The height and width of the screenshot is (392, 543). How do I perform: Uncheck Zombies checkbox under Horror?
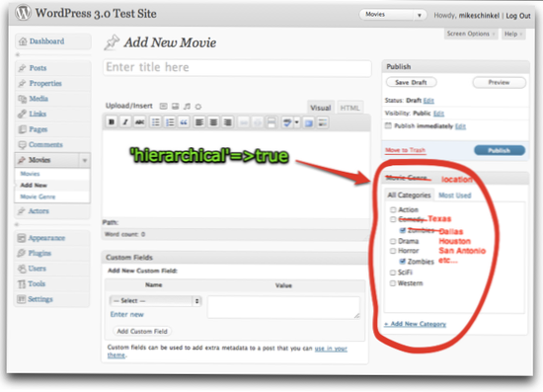tap(403, 262)
